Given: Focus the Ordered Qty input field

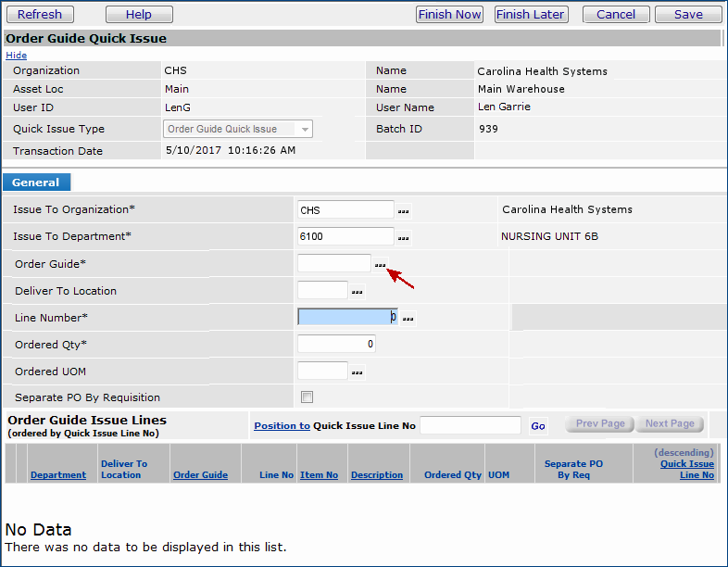Looking at the screenshot, I should tap(337, 345).
